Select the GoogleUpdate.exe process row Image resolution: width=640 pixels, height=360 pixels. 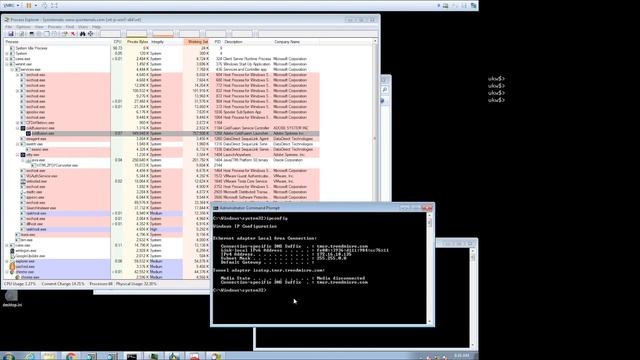(108, 256)
